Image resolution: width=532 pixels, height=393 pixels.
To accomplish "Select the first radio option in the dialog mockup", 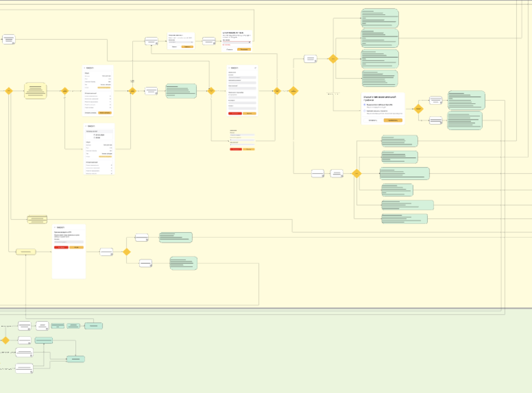I will click(x=365, y=105).
